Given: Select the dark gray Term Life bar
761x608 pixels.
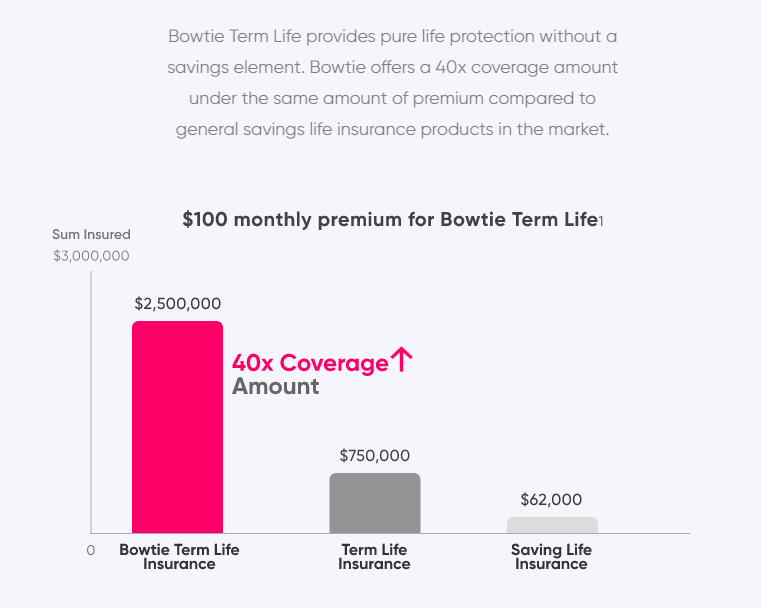Looking at the screenshot, I should point(375,503).
